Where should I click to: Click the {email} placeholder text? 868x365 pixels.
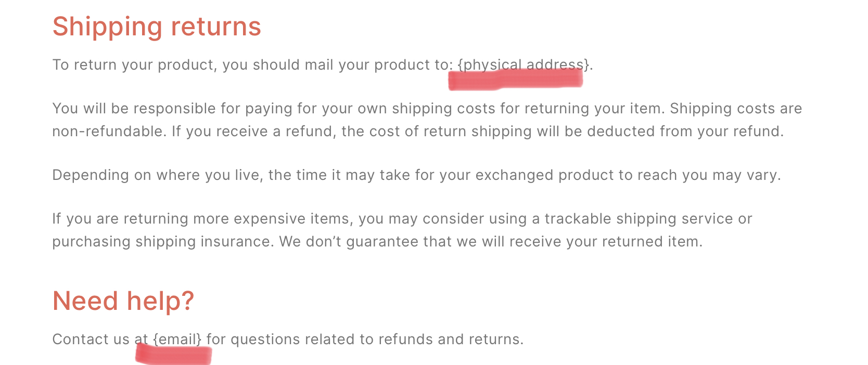click(177, 340)
